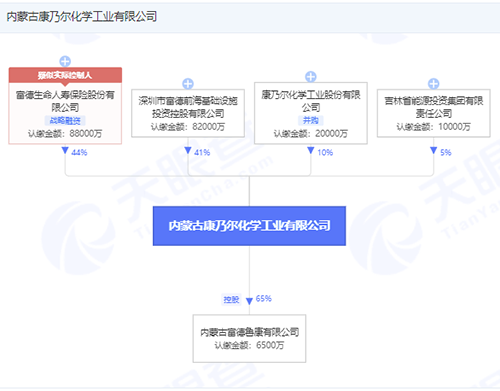Click the 10% shareholding percentage

pyautogui.click(x=325, y=152)
